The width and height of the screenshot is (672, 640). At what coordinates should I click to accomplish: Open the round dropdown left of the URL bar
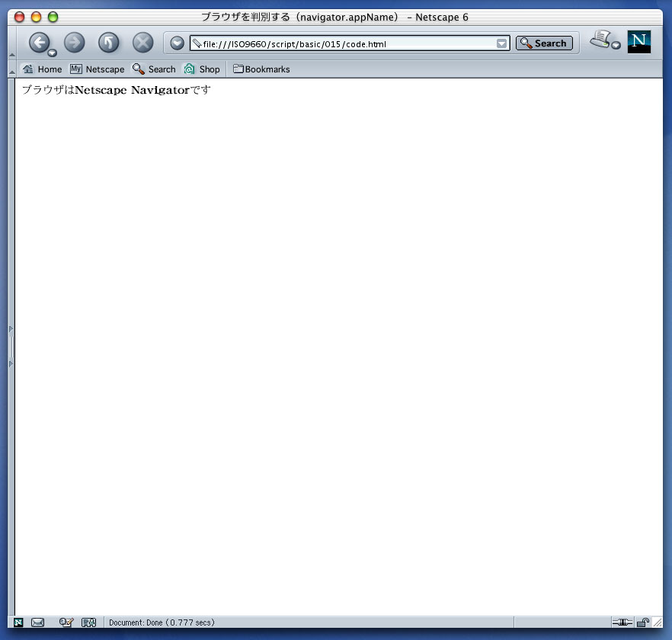(177, 43)
